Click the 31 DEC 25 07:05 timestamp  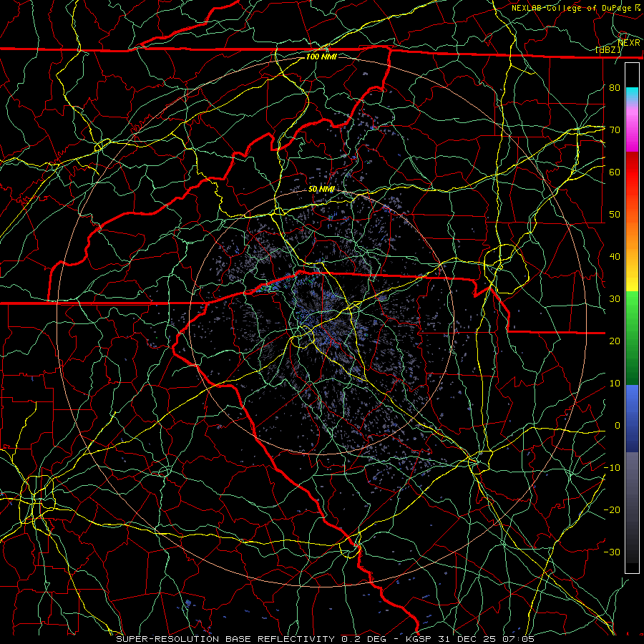(x=487, y=639)
